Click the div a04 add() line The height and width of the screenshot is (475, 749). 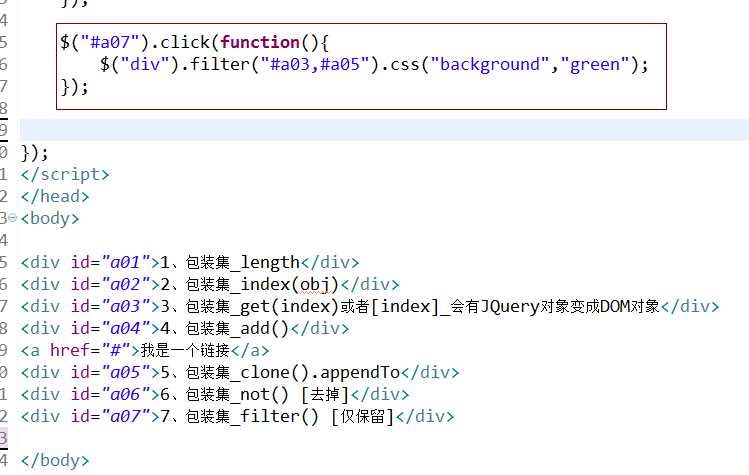[185, 328]
